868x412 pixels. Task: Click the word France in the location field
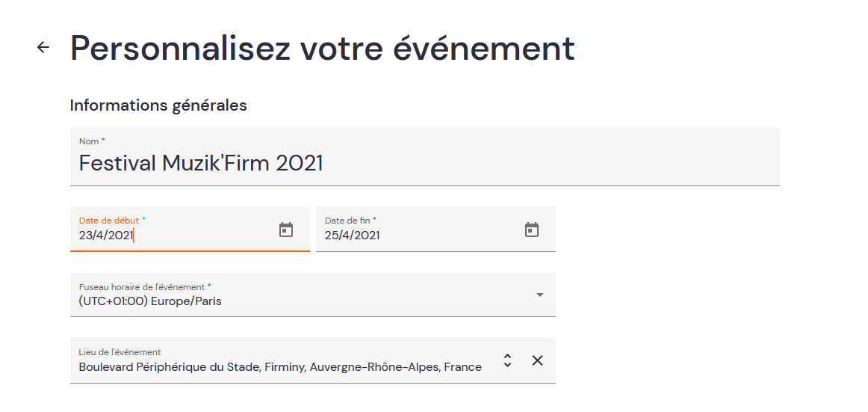coord(463,367)
